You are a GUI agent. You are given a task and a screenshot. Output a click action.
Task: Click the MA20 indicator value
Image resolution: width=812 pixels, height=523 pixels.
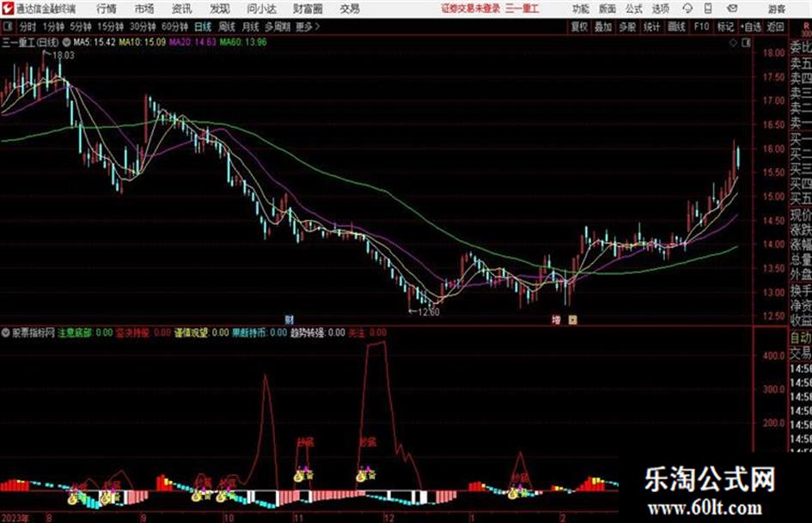tap(192, 42)
